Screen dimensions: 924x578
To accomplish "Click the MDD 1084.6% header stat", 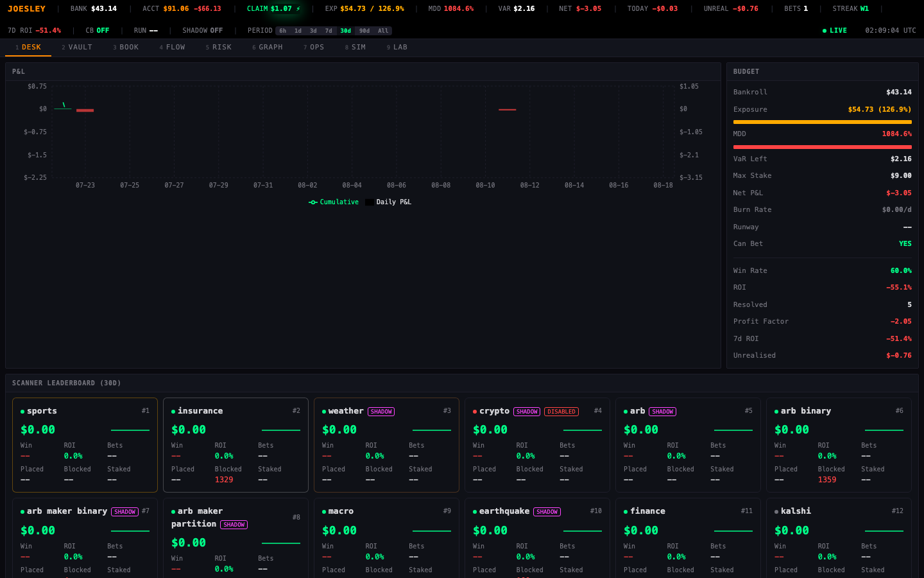I will click(450, 9).
